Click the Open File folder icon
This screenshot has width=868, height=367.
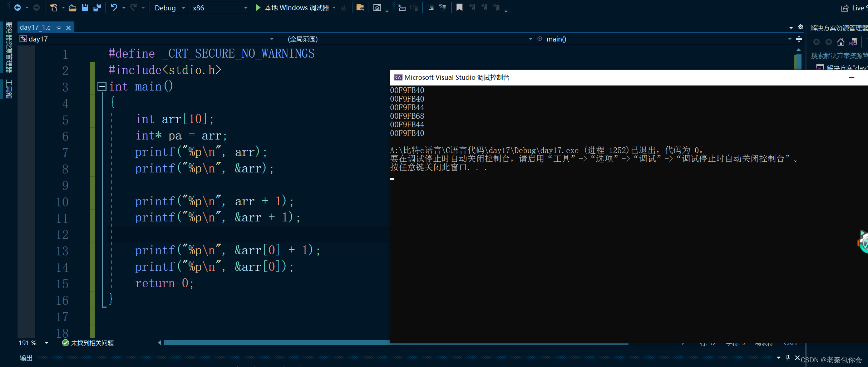coord(73,8)
